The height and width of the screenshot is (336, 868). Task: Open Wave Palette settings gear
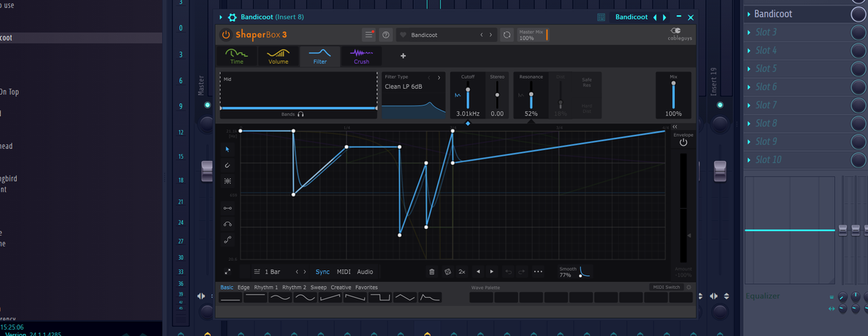click(689, 287)
